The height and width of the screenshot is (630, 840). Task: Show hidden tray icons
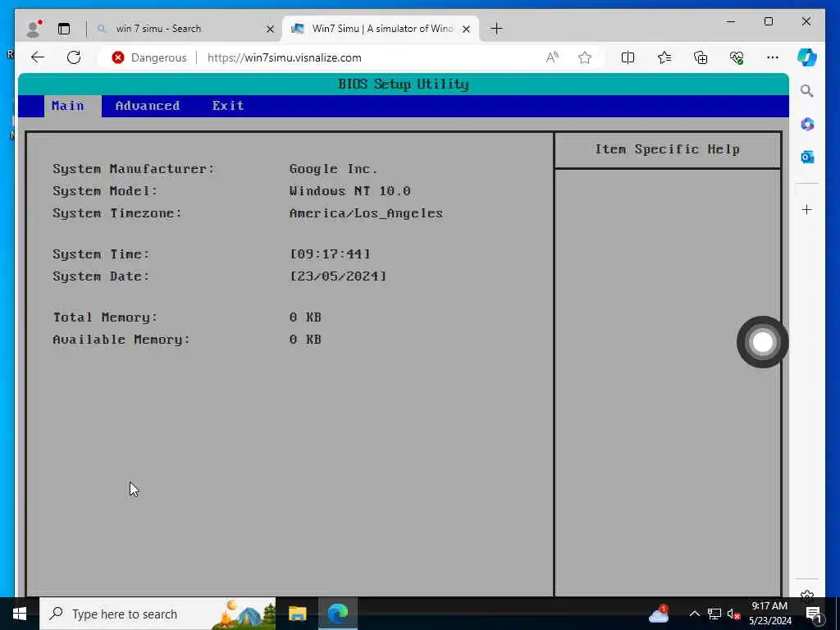(x=694, y=614)
